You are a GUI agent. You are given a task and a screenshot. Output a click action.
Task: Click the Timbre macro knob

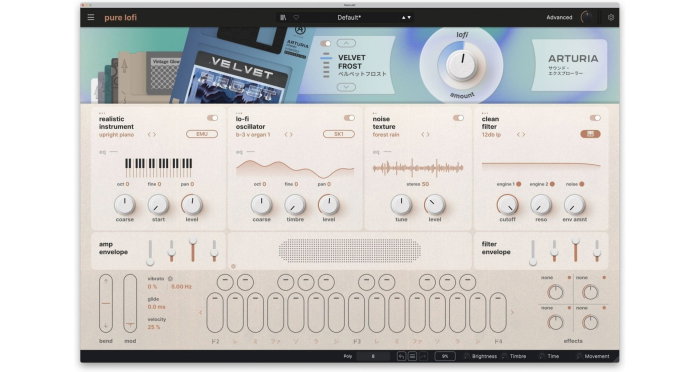504,356
